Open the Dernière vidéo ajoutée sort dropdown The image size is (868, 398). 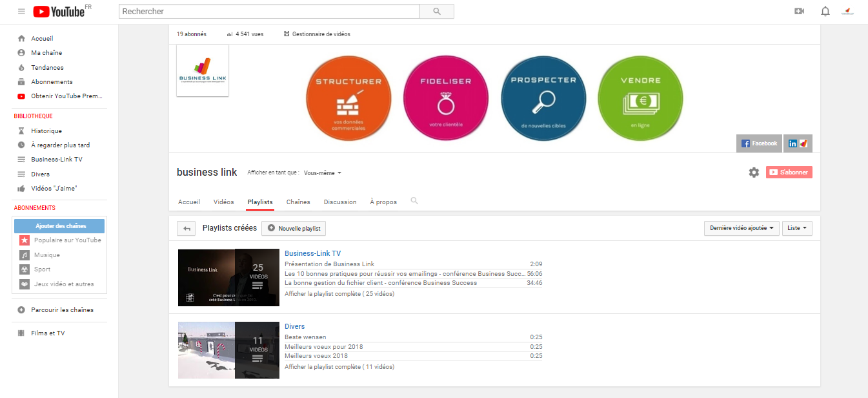[x=742, y=228]
